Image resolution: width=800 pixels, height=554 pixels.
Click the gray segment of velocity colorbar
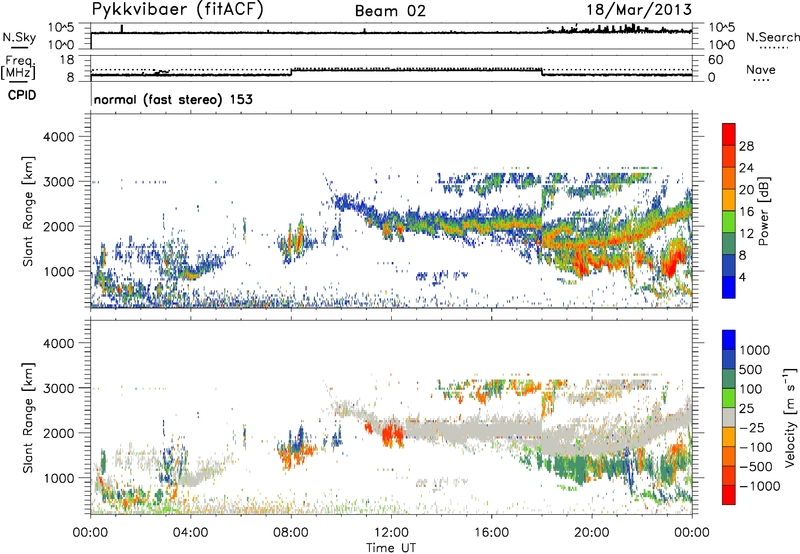(x=729, y=418)
